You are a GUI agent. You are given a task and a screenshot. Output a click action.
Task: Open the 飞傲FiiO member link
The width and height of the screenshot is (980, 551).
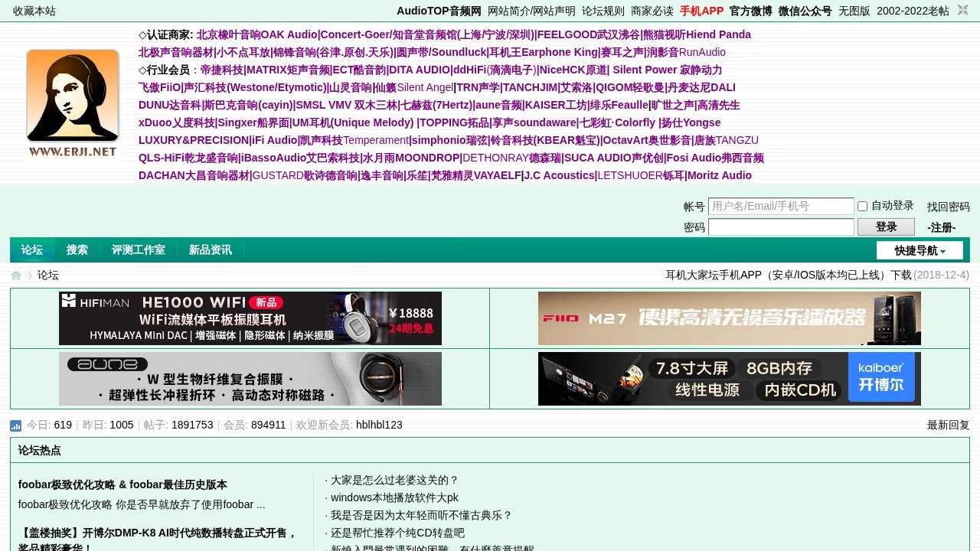point(158,87)
